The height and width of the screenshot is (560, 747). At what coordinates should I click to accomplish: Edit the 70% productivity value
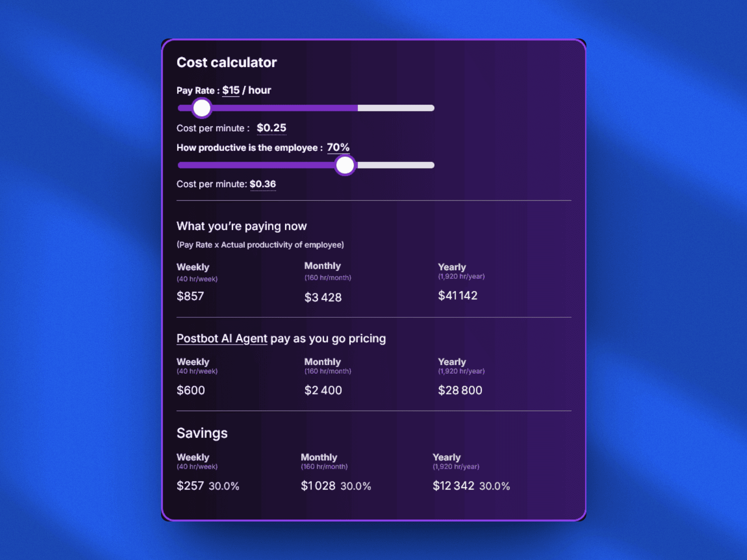pos(337,147)
